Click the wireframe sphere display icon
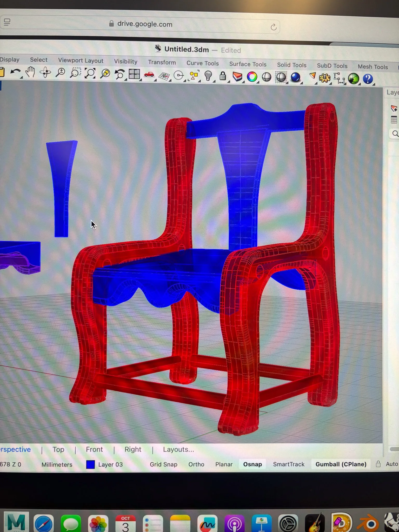Image resolution: width=399 pixels, height=532 pixels. pyautogui.click(x=281, y=77)
